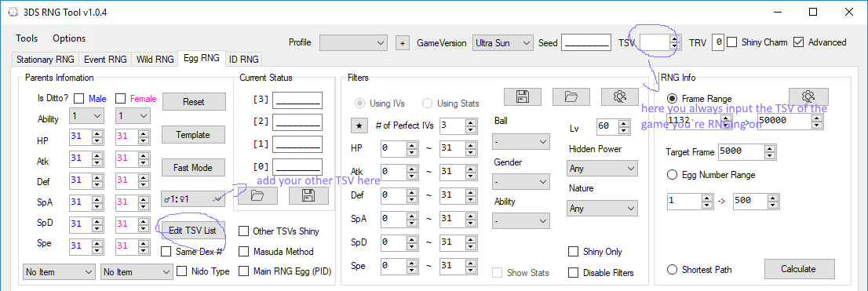Screen dimensions: 868x291
Task: Select Egg Number Range radio button
Action: point(672,174)
